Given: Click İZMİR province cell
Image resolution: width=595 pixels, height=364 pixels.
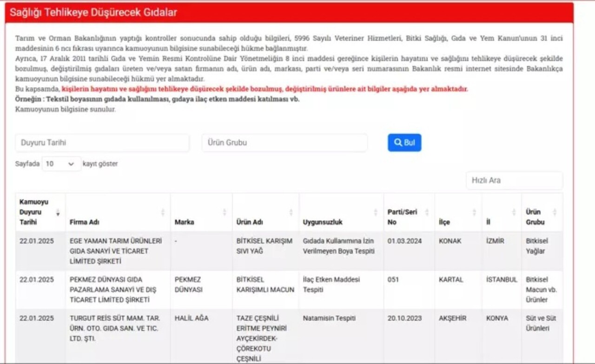Looking at the screenshot, I should click(502, 251).
